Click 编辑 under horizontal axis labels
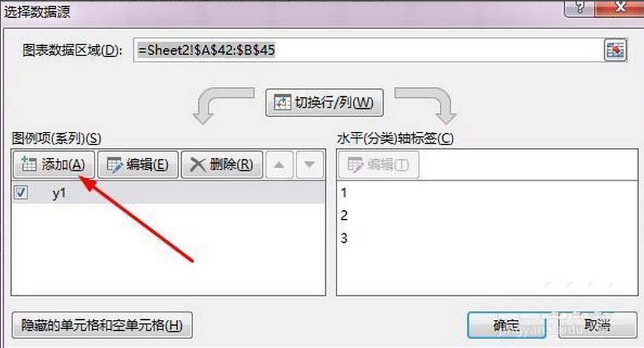This screenshot has height=348, width=644. [x=379, y=165]
